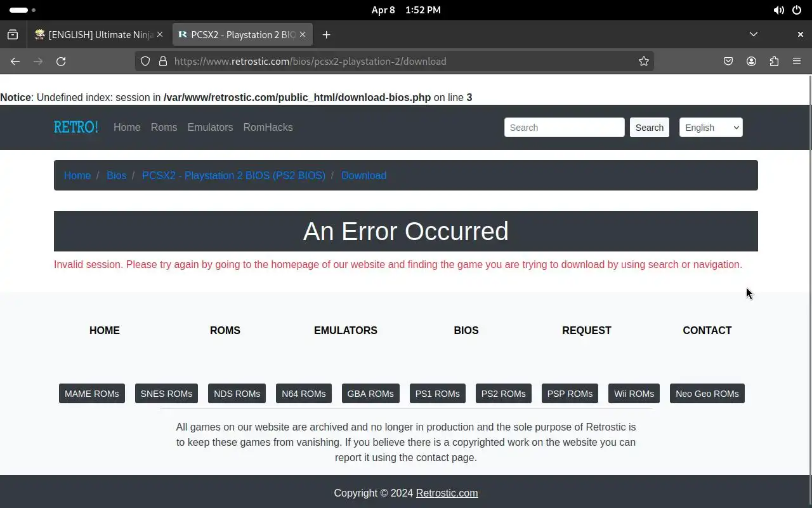Open the Pocket save icon
The image size is (812, 508).
(728, 61)
